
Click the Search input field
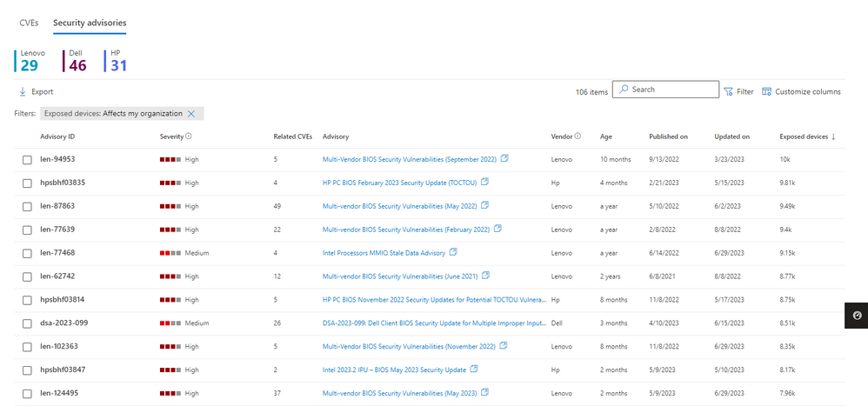click(665, 90)
